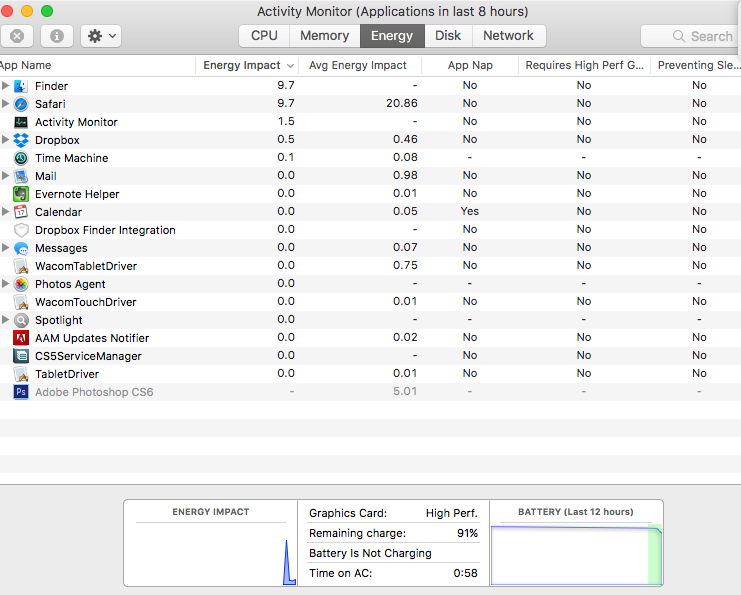The width and height of the screenshot is (741, 595).
Task: Click the 'Battery Is Not Charging' text
Action: coord(370,553)
